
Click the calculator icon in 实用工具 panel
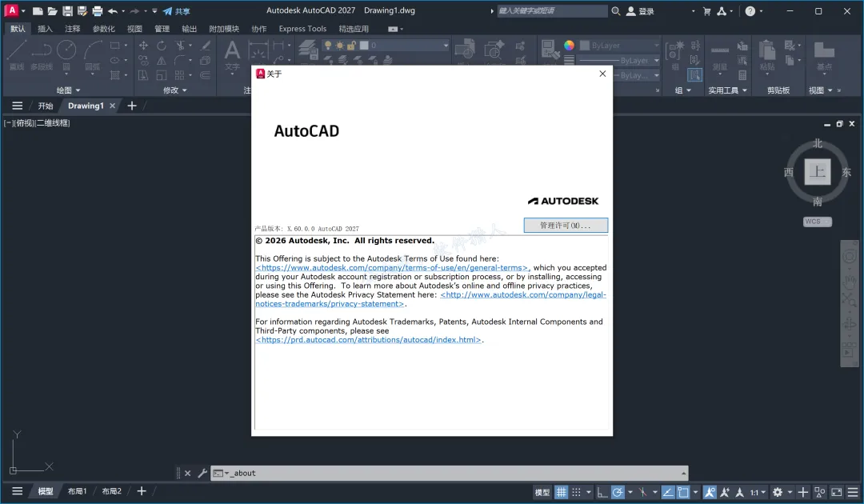click(742, 75)
